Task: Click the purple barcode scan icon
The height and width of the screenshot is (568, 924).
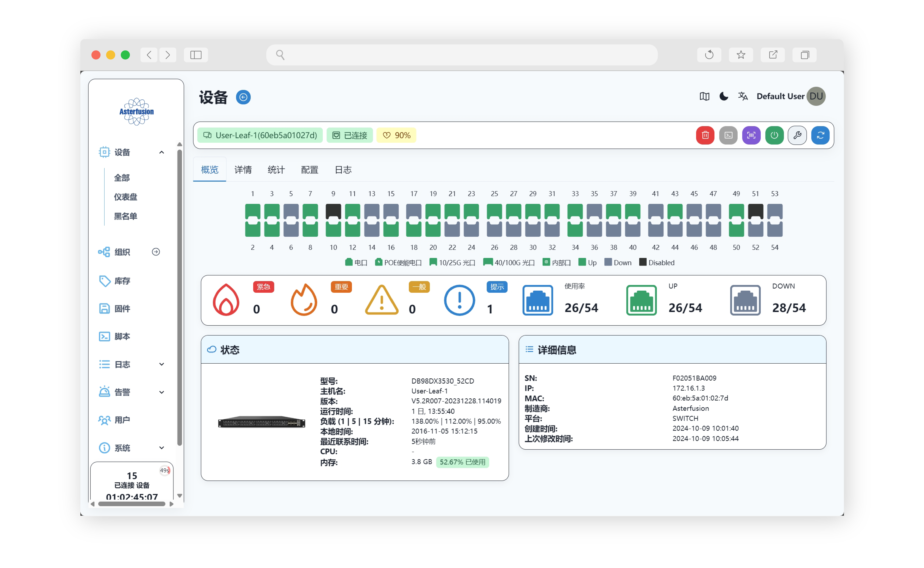Action: tap(751, 135)
